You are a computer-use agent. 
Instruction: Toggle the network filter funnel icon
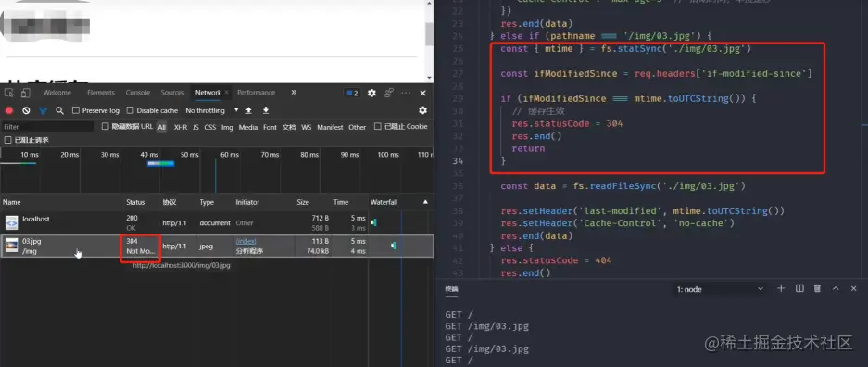(x=44, y=110)
